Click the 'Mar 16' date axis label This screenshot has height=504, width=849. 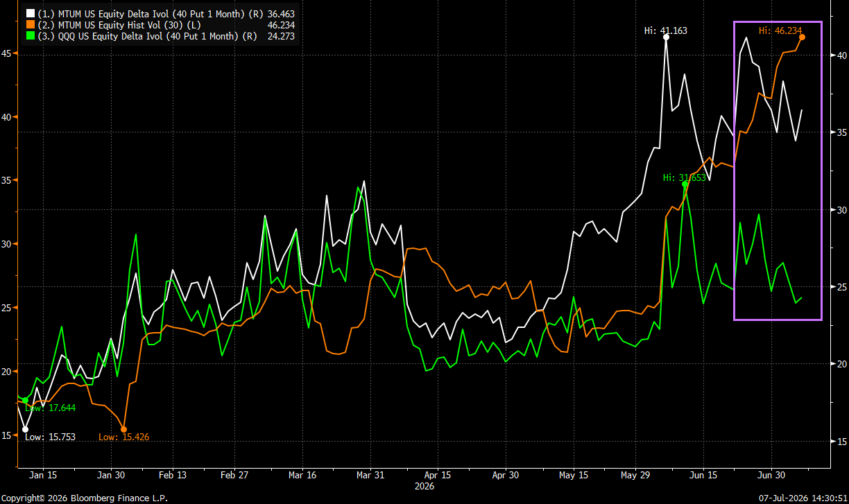tap(302, 476)
